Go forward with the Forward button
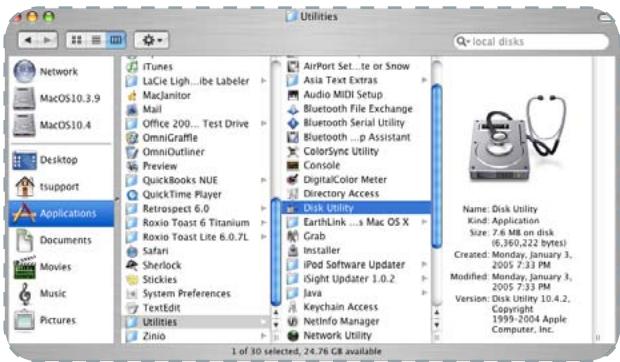 47,40
